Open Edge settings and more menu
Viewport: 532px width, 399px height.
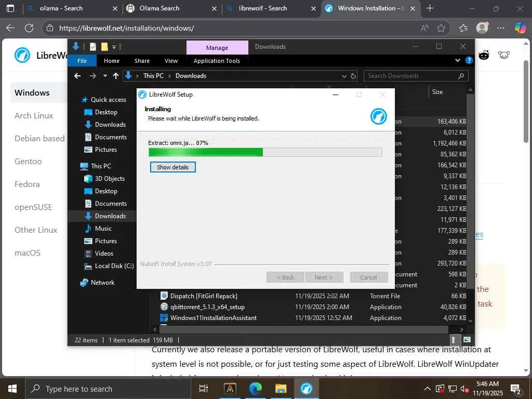(501, 28)
